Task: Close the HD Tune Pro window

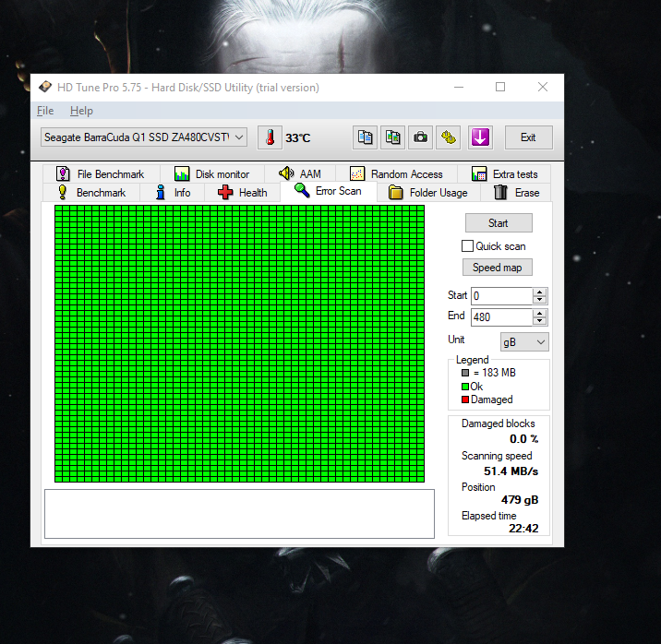Action: (543, 87)
